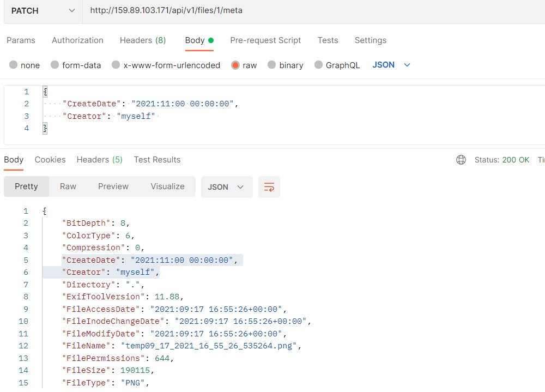Screen dimensions: 545x392
Task: Select the Pretty response view
Action: point(26,186)
